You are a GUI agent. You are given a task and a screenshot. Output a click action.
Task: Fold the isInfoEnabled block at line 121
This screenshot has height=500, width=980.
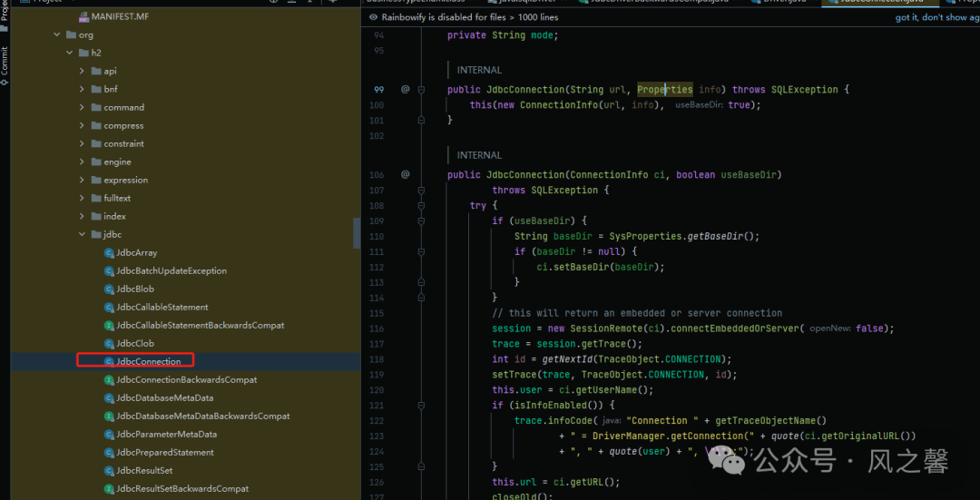pyautogui.click(x=421, y=405)
